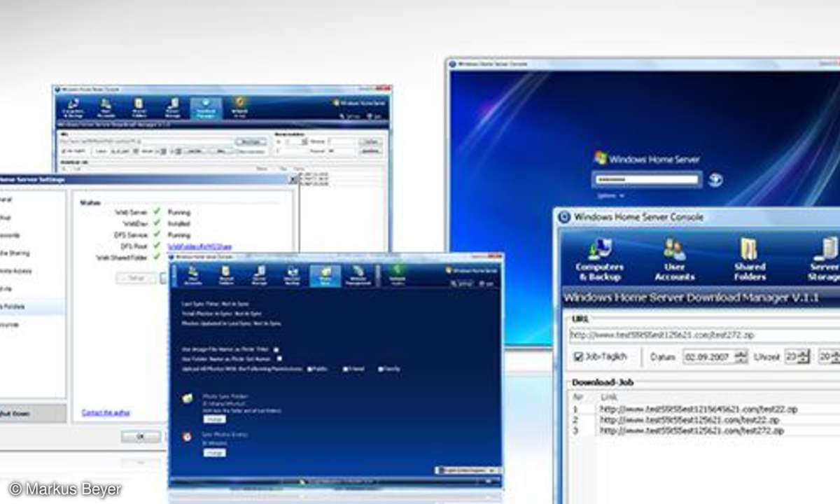Select Download Manager tab in the small back console
The width and height of the screenshot is (840, 504).
pos(206,108)
